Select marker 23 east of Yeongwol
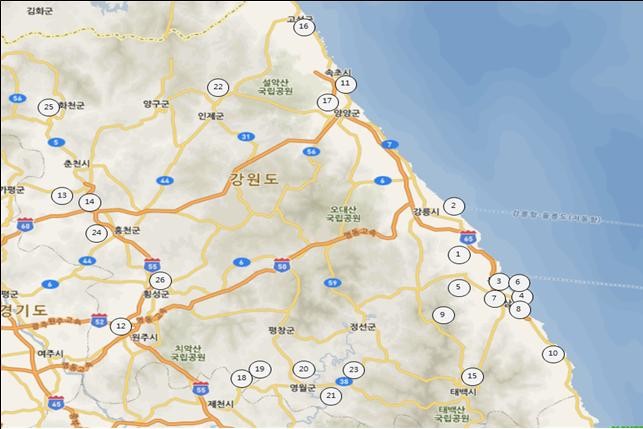Screen dimensions: 643x429 coord(354,370)
